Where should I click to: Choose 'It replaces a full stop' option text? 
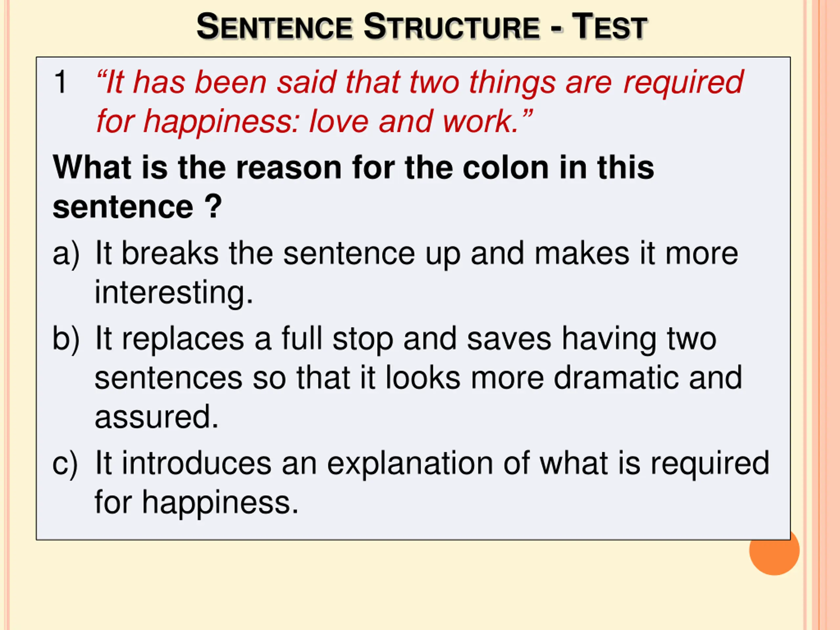[406, 339]
